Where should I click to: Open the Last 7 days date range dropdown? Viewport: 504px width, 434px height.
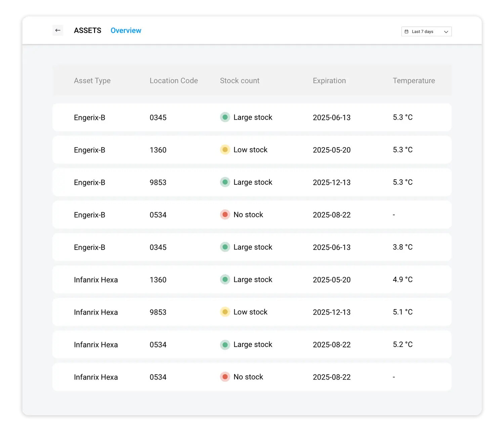tap(426, 32)
